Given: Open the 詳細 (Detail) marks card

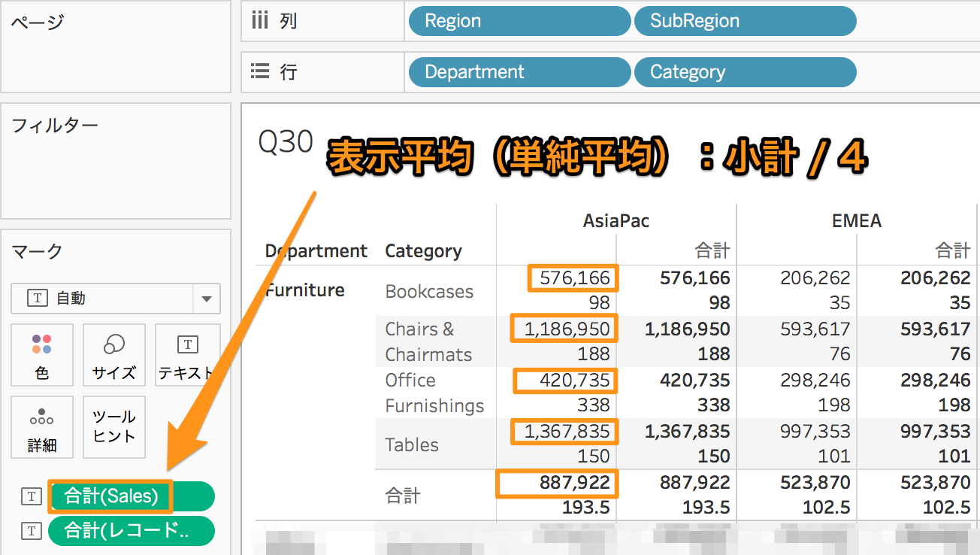Looking at the screenshot, I should click(42, 427).
